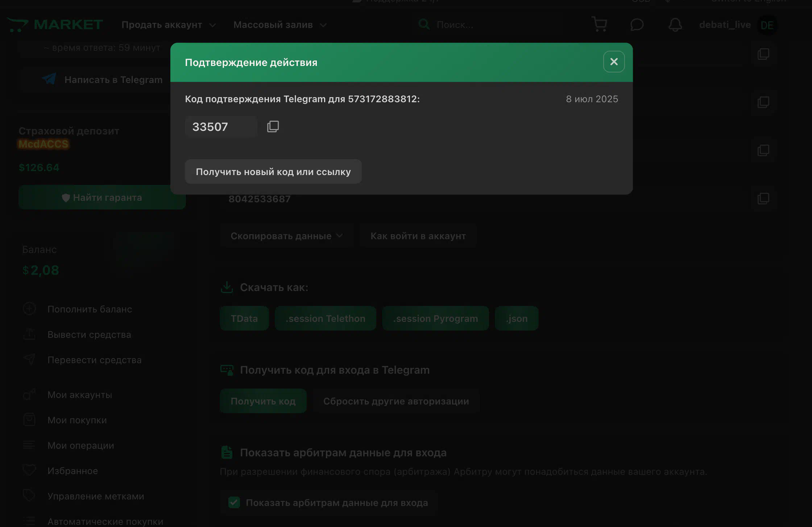
Task: Click the upload icon beside 'Вывести средства'
Action: [29, 334]
